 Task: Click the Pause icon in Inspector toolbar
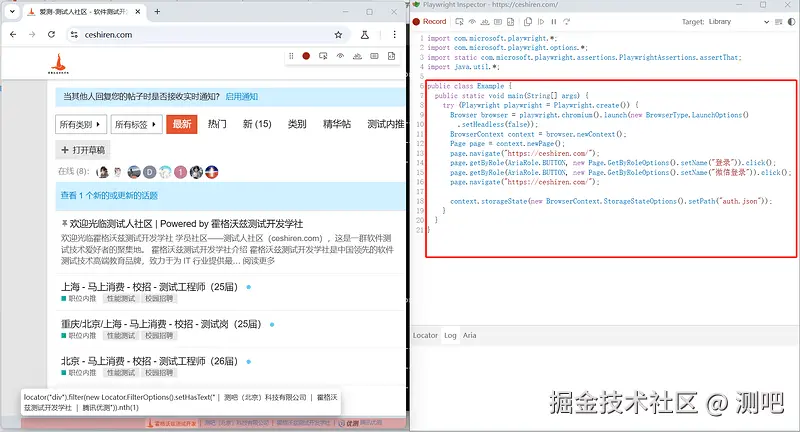tap(554, 21)
